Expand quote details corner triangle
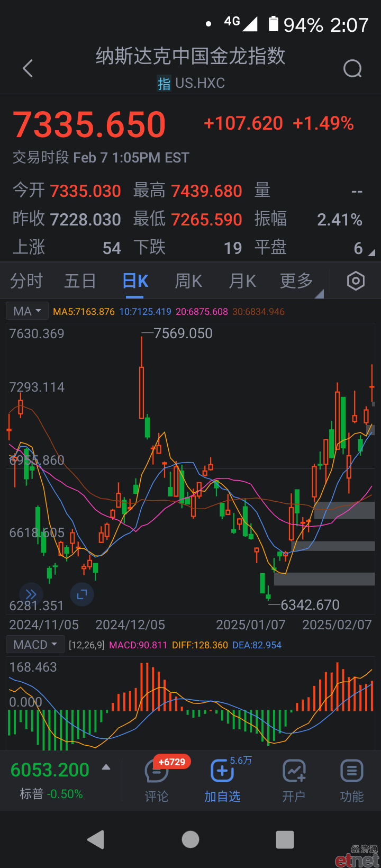This screenshot has width=381, height=868. 371,253
